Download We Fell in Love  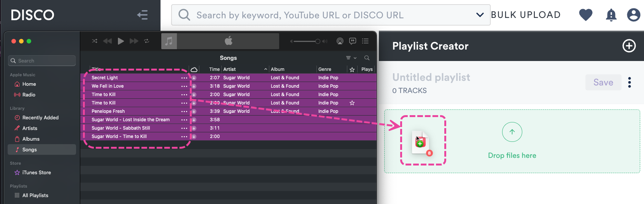tap(194, 86)
